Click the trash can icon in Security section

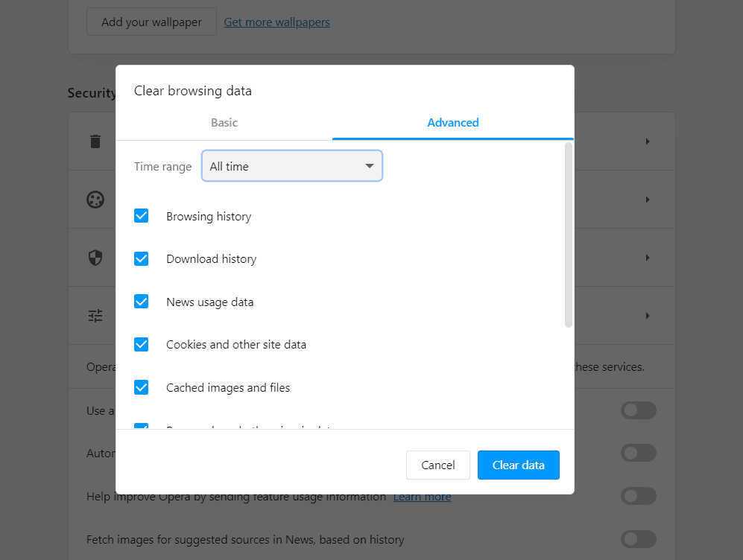click(95, 141)
